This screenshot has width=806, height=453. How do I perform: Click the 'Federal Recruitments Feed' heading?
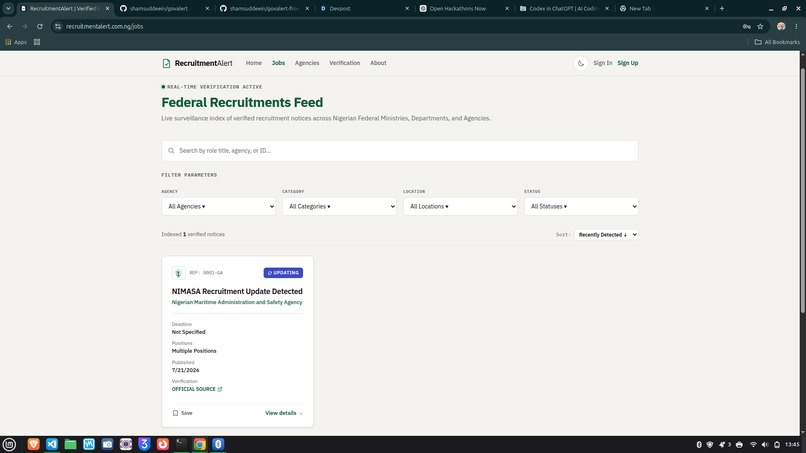242,102
